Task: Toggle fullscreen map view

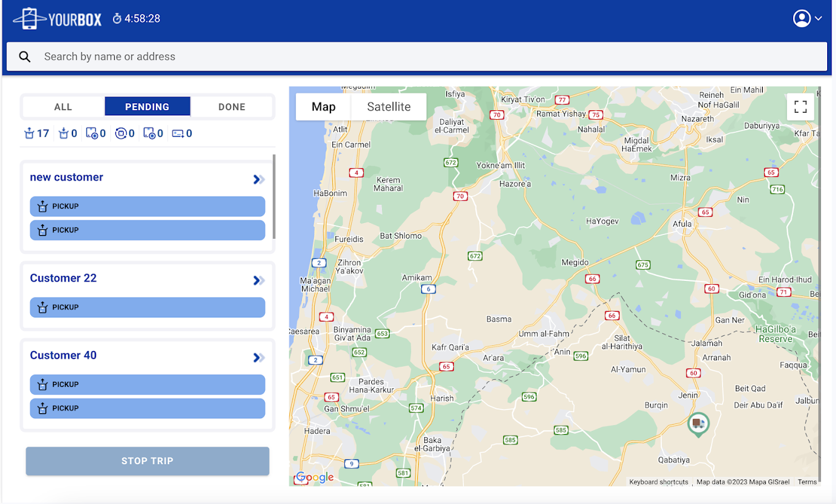Action: point(801,106)
